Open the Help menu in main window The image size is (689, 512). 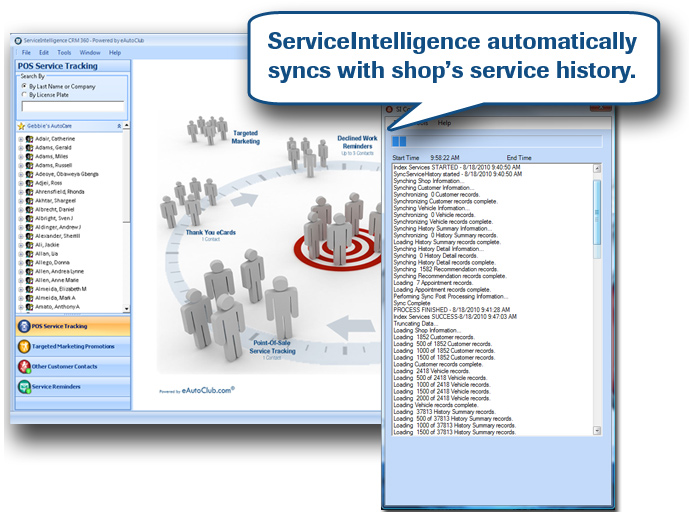[x=115, y=52]
